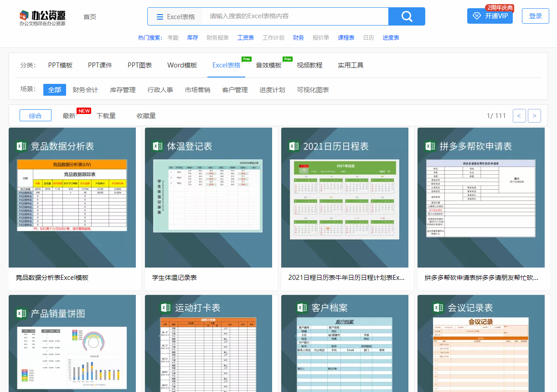Click the Excel icon on 会议记录表 card
Image resolution: width=557 pixels, height=392 pixels.
[x=438, y=308]
